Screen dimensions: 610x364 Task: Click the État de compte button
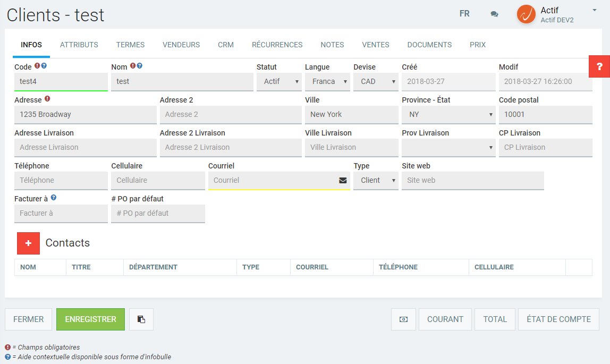[558, 319]
